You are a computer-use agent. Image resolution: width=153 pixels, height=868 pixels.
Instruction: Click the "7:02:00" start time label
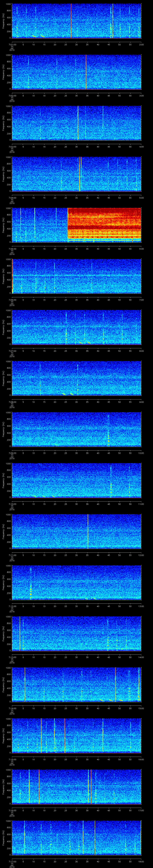click(12, 96)
